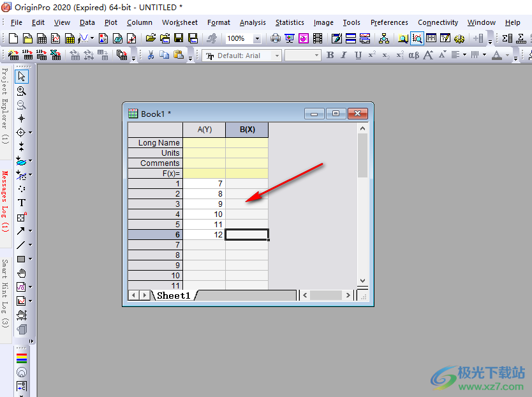Expand the Arrow tool dropdown
This screenshot has height=397, width=532.
[30, 231]
